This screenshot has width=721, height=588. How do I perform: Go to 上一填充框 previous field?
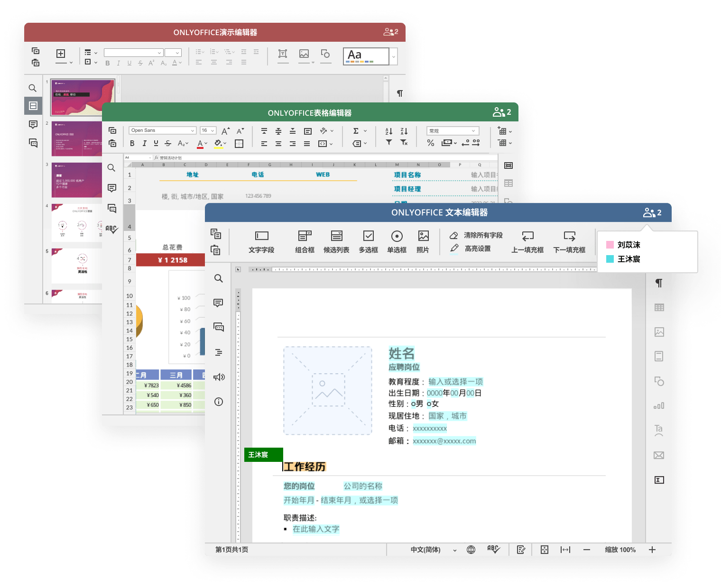(527, 242)
